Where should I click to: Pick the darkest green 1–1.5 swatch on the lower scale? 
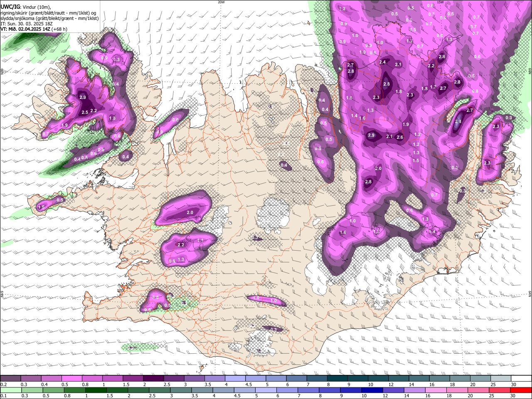[96, 390]
